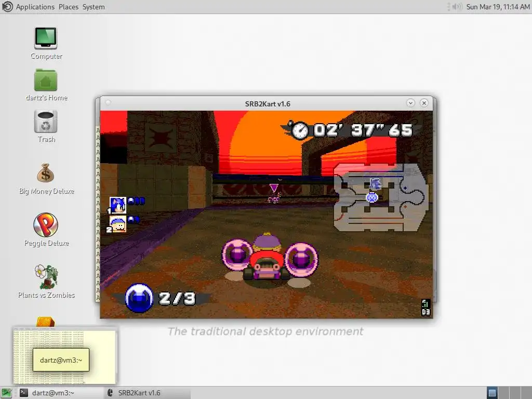Image resolution: width=532 pixels, height=399 pixels.
Task: Click the Sonic head marker on minimap
Action: 376,184
